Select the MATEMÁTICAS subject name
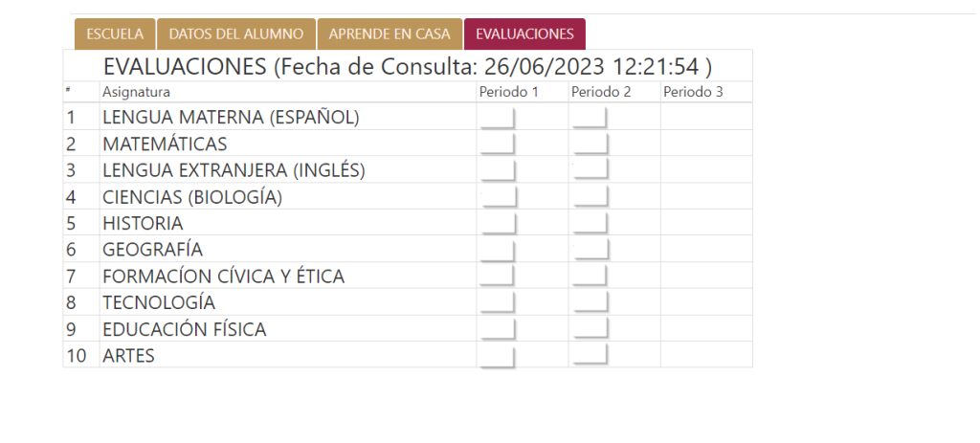The width and height of the screenshot is (980, 443). (165, 144)
